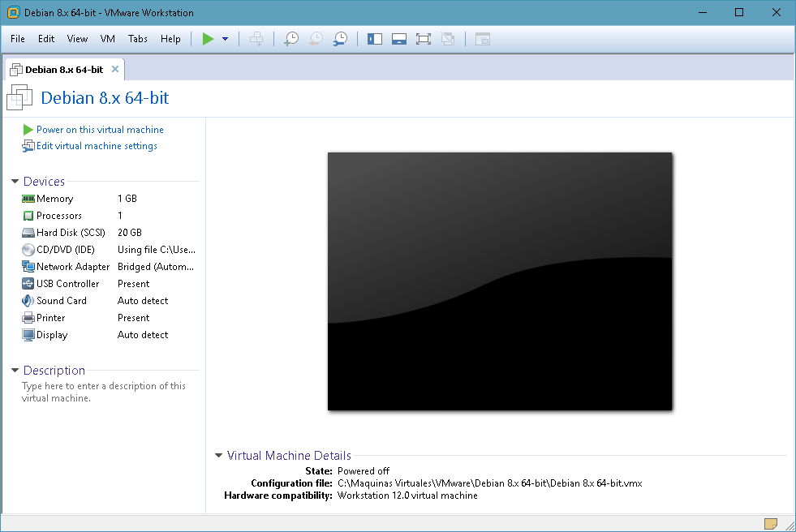796x532 pixels.
Task: Enter full screen mode from toolbar
Action: (423, 39)
